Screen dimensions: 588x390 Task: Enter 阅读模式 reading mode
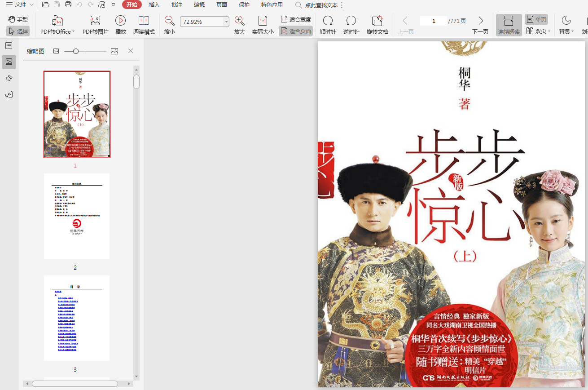pyautogui.click(x=144, y=25)
